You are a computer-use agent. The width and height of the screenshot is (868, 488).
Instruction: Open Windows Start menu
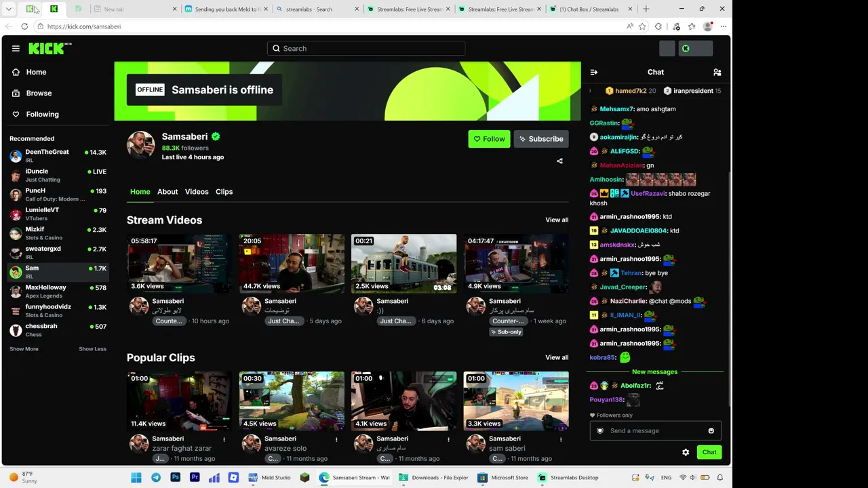[136, 478]
